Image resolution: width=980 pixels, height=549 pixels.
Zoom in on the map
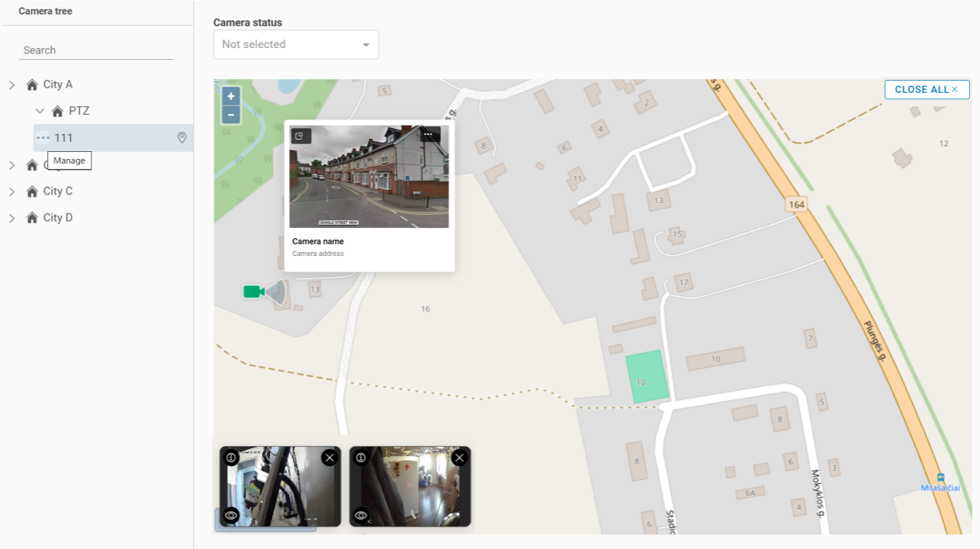pyautogui.click(x=230, y=96)
